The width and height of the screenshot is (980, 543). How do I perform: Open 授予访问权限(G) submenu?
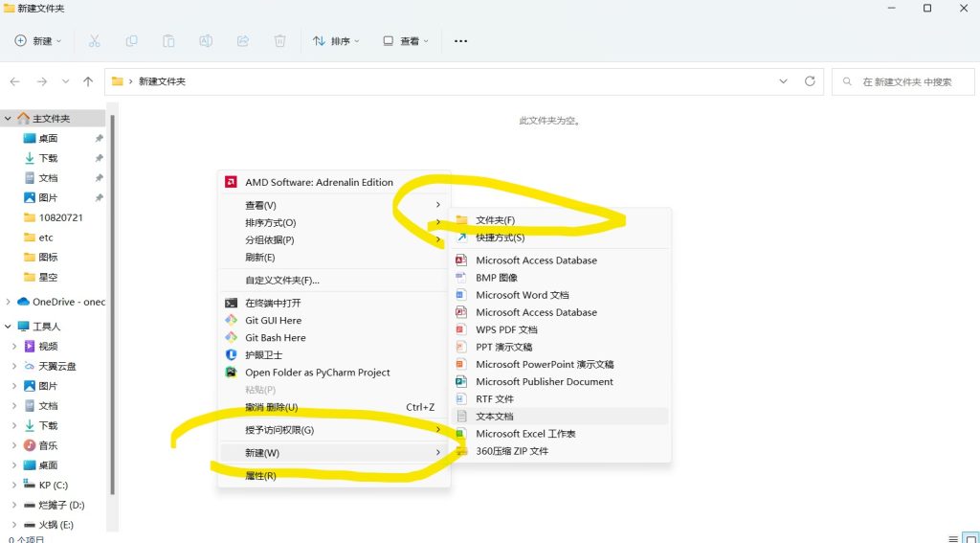click(x=334, y=430)
